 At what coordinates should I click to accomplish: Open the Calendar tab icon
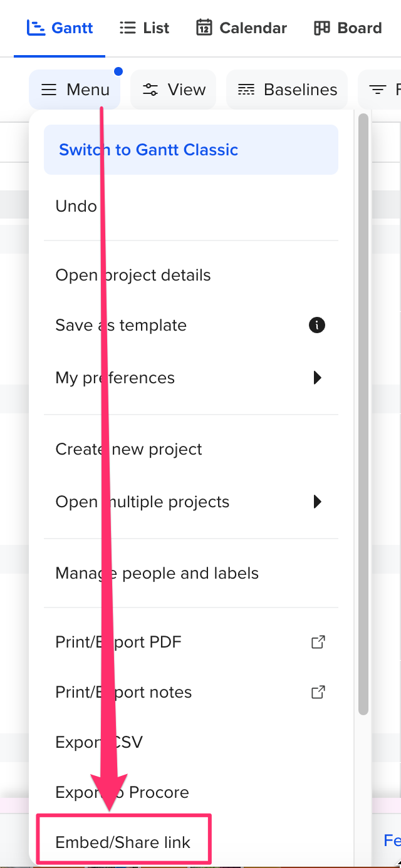coord(204,28)
